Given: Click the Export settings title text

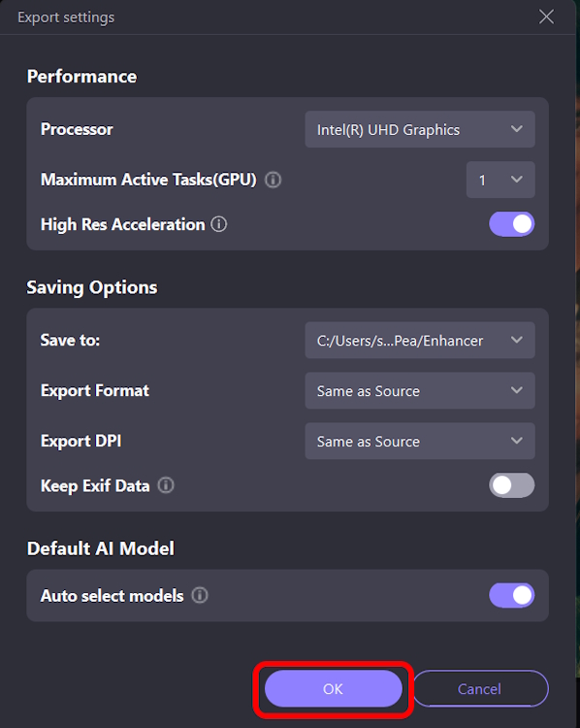Looking at the screenshot, I should pyautogui.click(x=66, y=17).
